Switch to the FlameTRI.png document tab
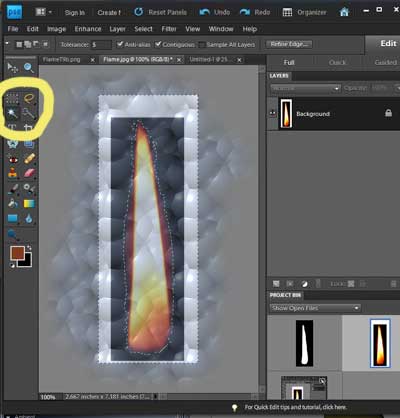The height and width of the screenshot is (418, 400). click(62, 59)
